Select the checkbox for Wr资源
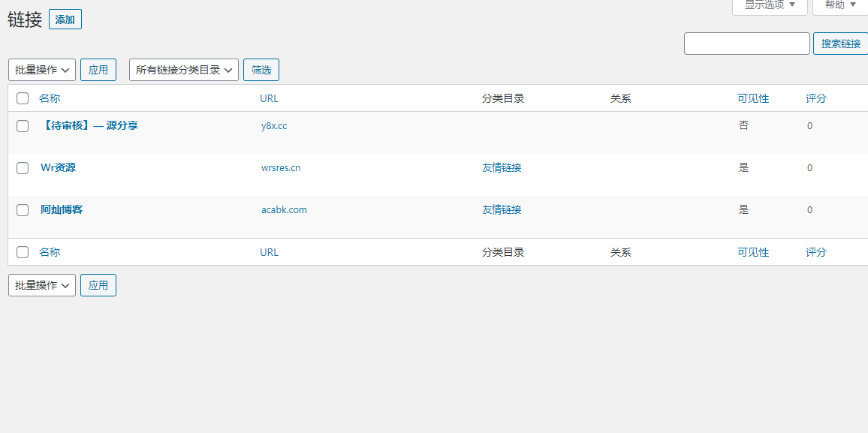The width and height of the screenshot is (868, 433). click(23, 168)
